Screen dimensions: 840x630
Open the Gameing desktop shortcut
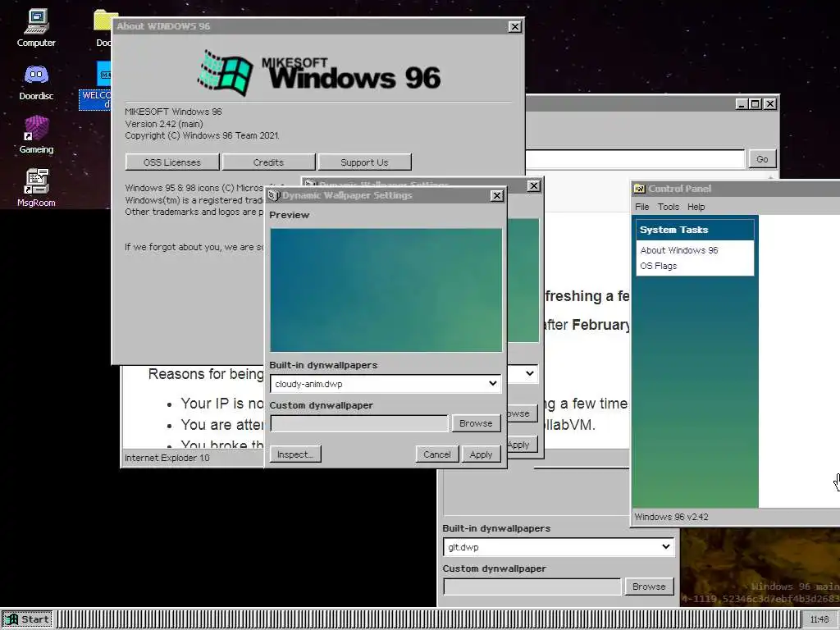click(x=36, y=135)
